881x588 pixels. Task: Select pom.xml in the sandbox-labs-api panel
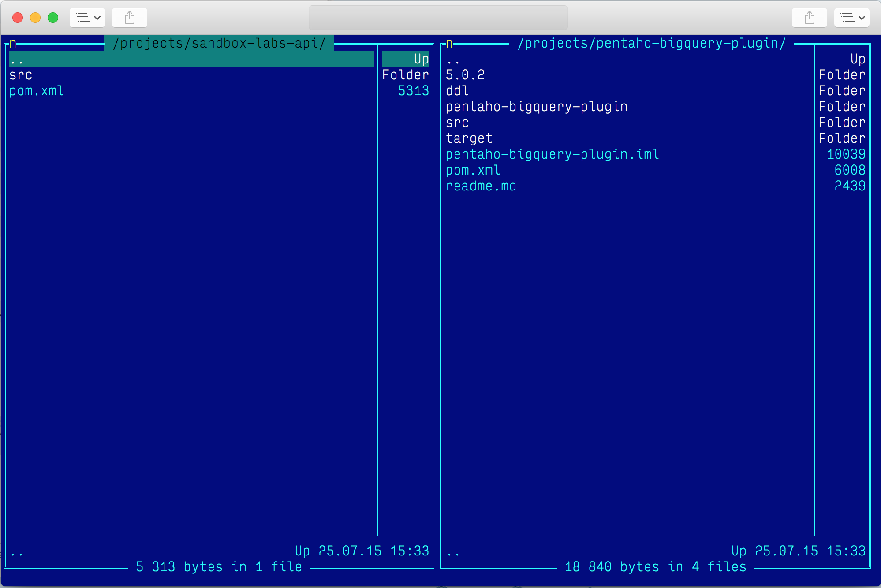click(37, 91)
